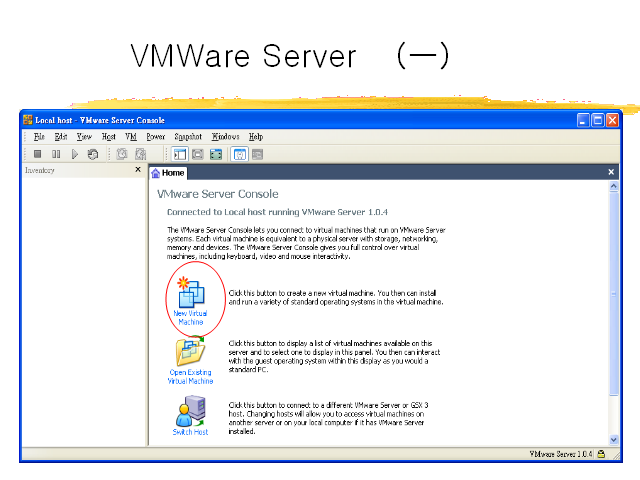Click the Open Existing Virtual Machine link text
Viewport: 640px width, 480px height.
[191, 377]
